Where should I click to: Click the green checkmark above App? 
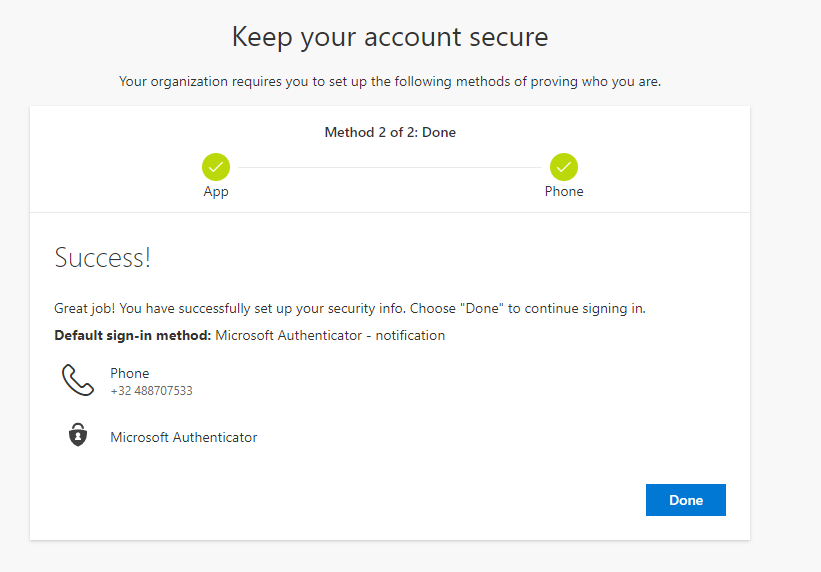coord(216,166)
